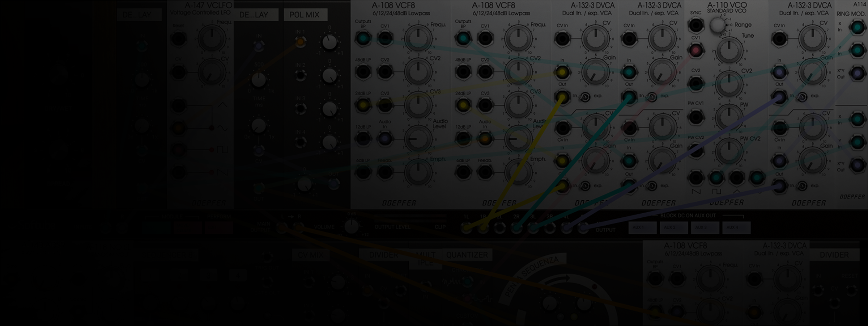Click the square-wave output jack on A-147 VCLFO
This screenshot has height=326, width=868.
[179, 150]
